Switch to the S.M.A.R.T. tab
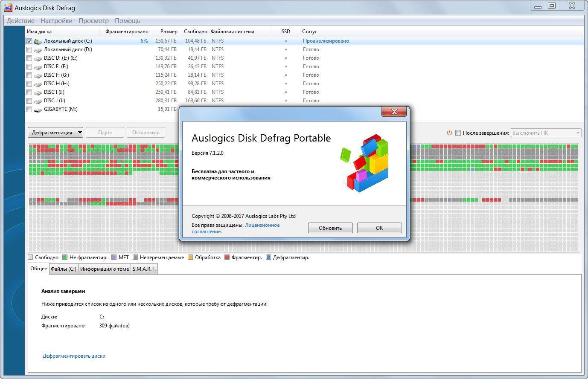This screenshot has height=379, width=588. [144, 269]
